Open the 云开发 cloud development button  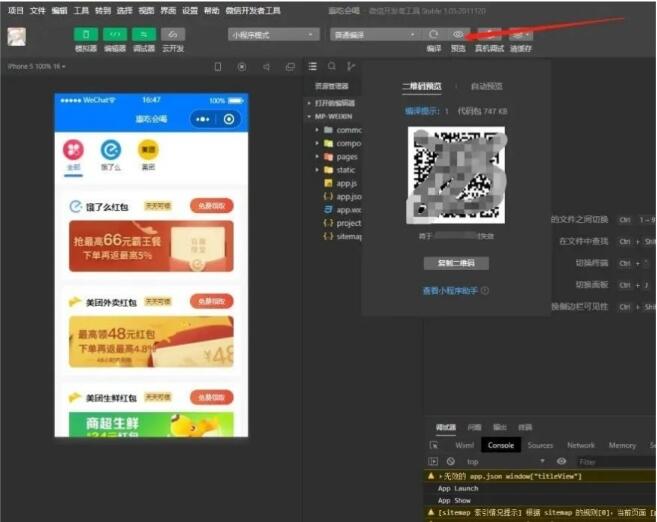pos(173,35)
